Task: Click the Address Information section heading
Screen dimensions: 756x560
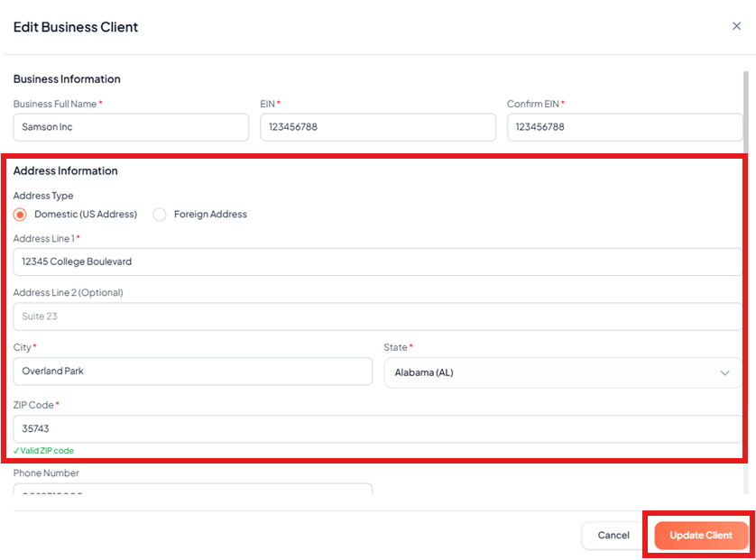Action: click(65, 170)
